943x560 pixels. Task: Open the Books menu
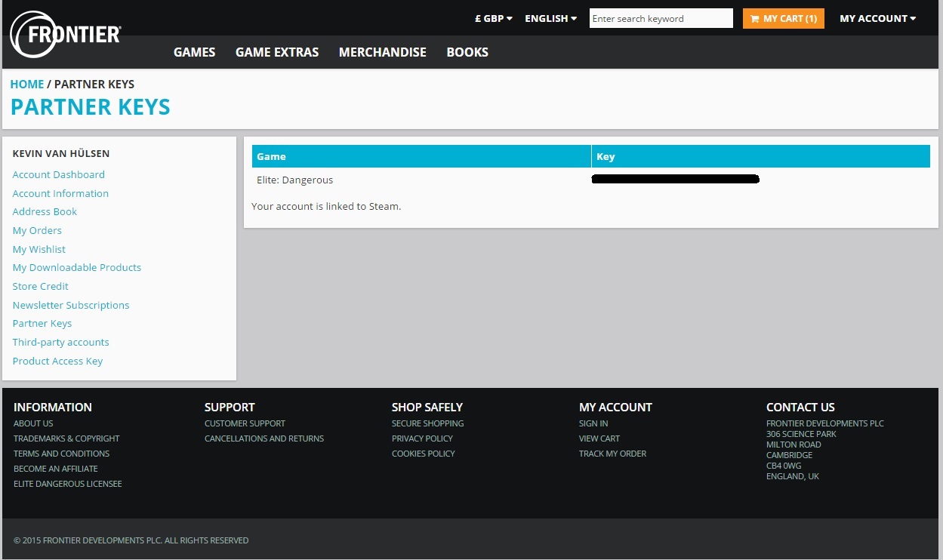[467, 52]
